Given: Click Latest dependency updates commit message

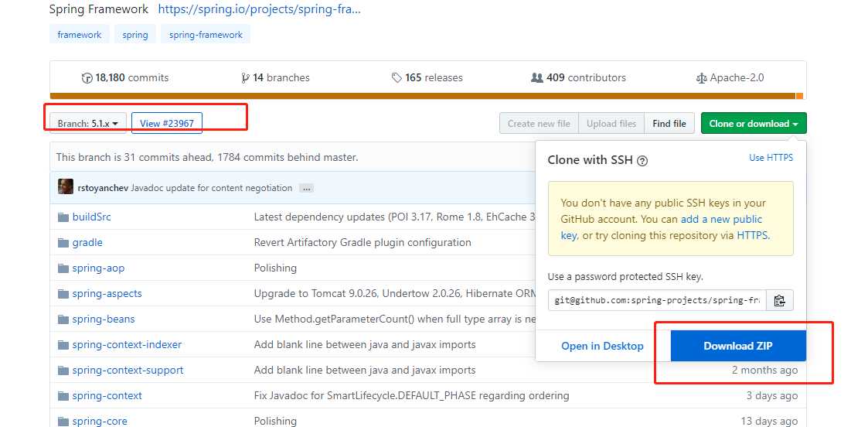Looking at the screenshot, I should pyautogui.click(x=394, y=217).
